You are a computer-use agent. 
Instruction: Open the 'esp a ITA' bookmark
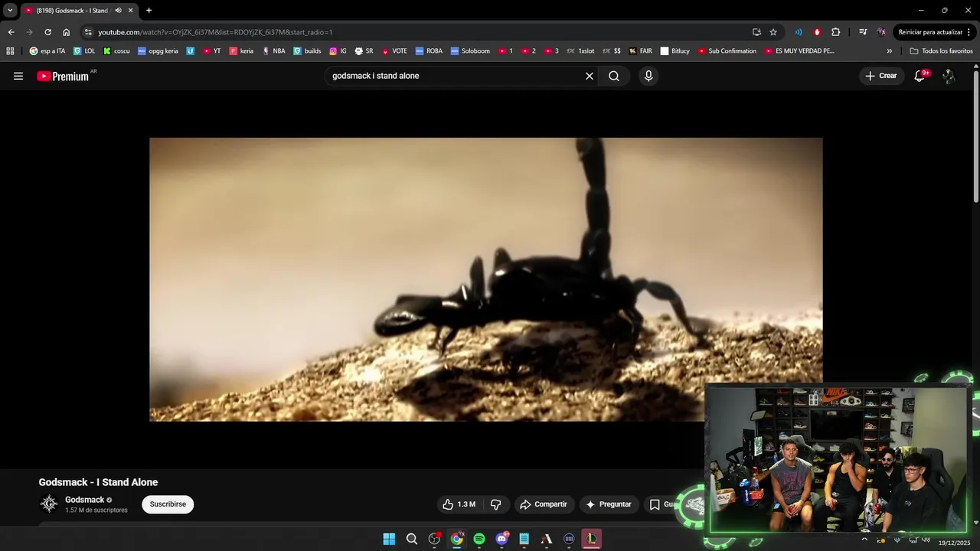click(x=47, y=51)
